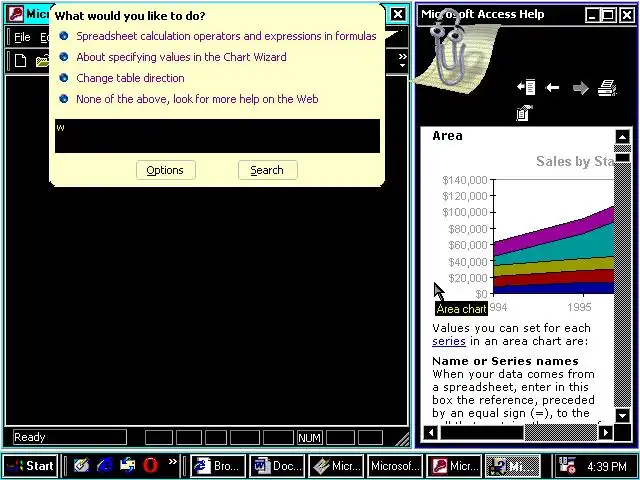The height and width of the screenshot is (480, 640).
Task: Click the New document icon in Access toolbar
Action: 20,61
